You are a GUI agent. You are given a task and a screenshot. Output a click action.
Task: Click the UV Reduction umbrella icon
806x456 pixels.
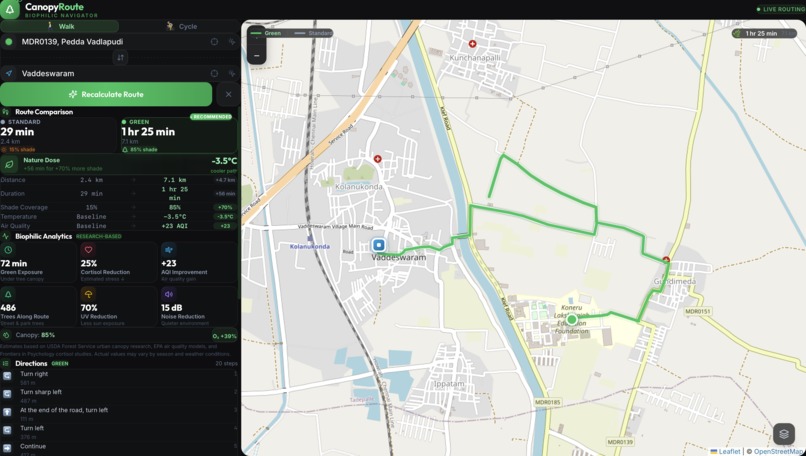(x=88, y=294)
